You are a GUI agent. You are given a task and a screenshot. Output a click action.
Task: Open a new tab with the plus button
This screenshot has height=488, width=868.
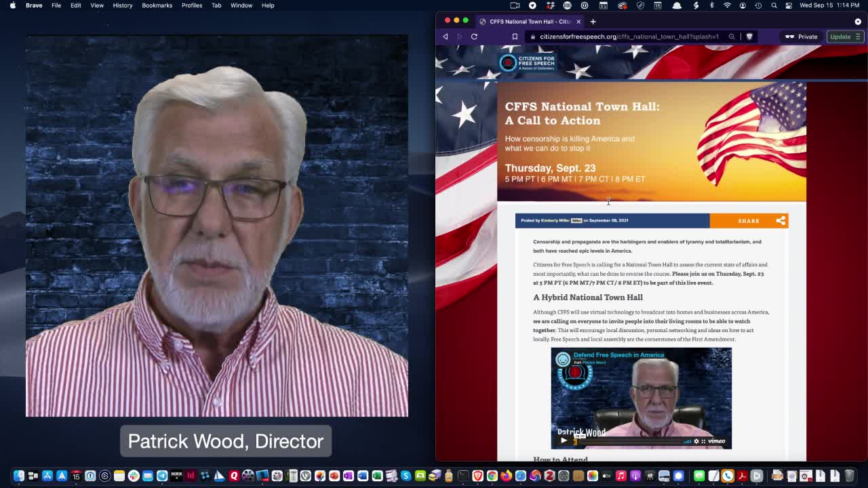pyautogui.click(x=593, y=21)
